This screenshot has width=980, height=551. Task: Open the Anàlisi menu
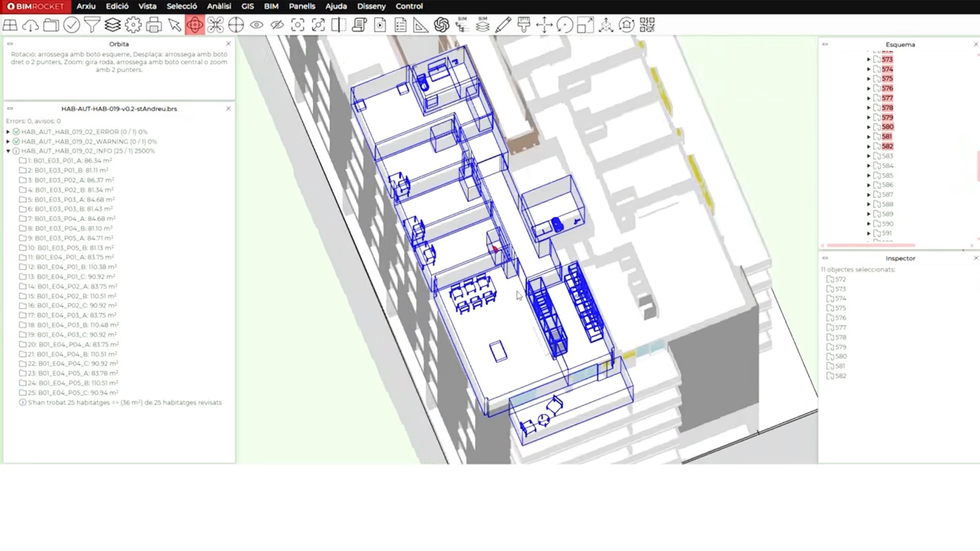(x=219, y=7)
